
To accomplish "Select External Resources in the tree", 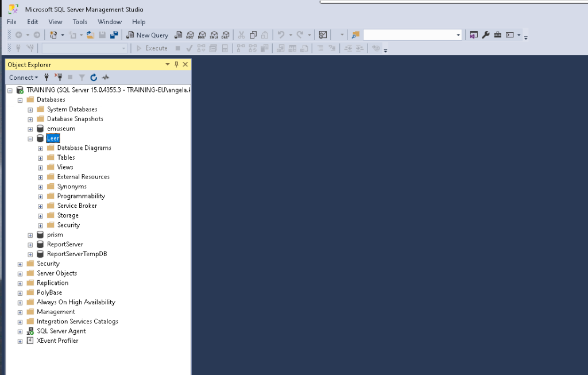I will pos(83,177).
